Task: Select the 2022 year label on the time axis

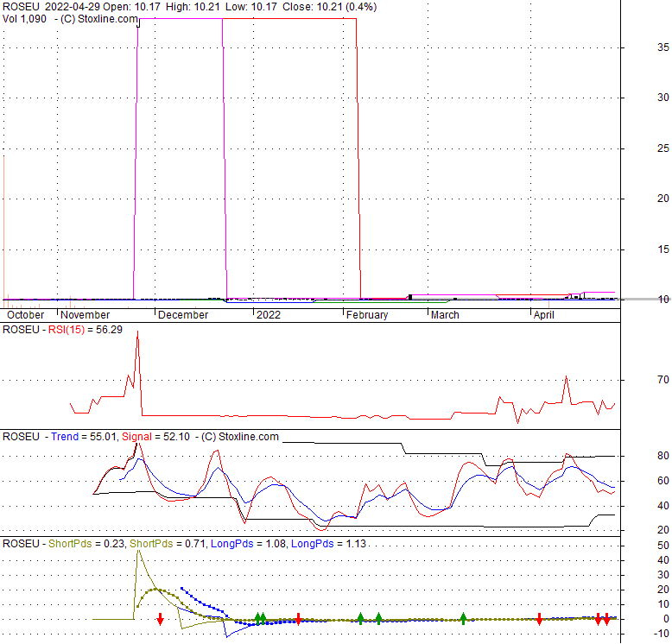Action: click(269, 315)
